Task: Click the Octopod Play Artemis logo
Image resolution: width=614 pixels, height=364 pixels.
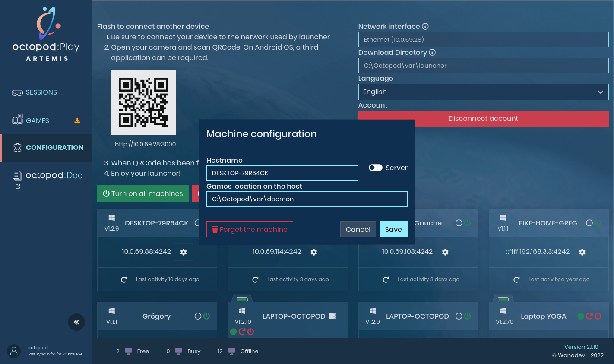Action: point(46,35)
